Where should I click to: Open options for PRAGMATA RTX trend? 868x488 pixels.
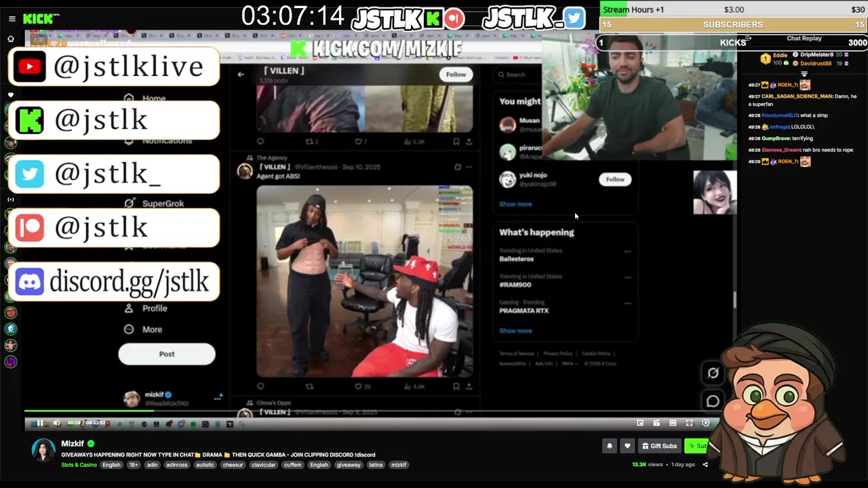(627, 303)
